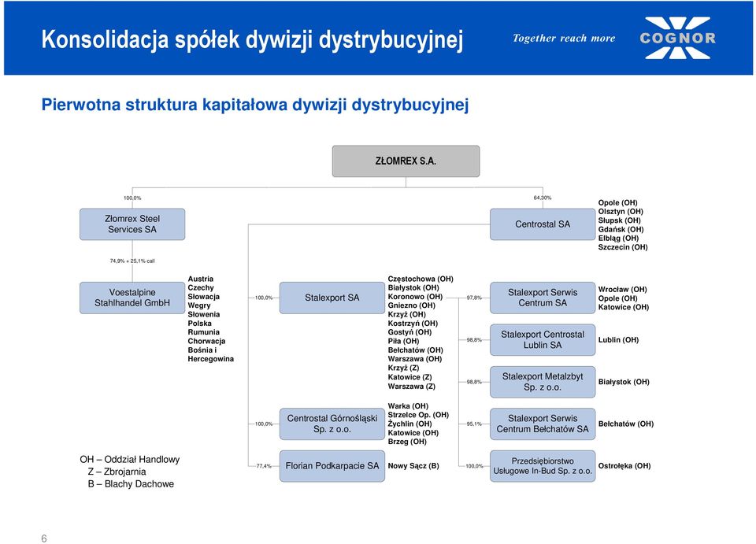Click 'Koronowo (OH)' entry
The image size is (756, 544).
(x=415, y=297)
